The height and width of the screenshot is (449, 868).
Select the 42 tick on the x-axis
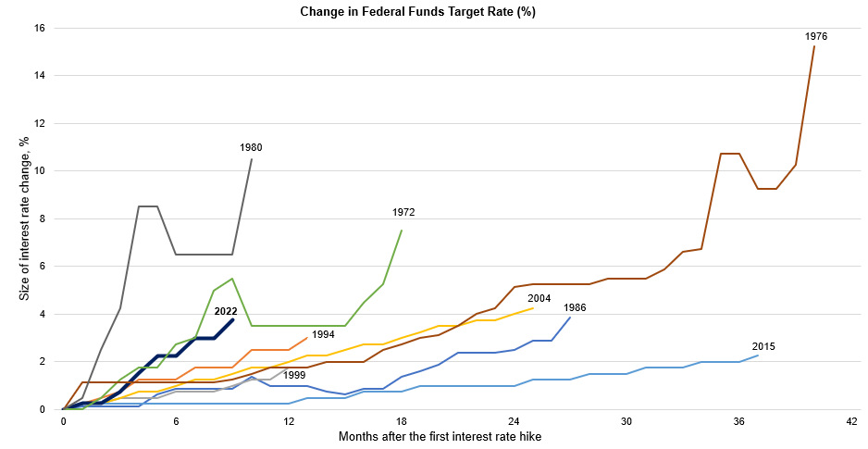(x=851, y=421)
